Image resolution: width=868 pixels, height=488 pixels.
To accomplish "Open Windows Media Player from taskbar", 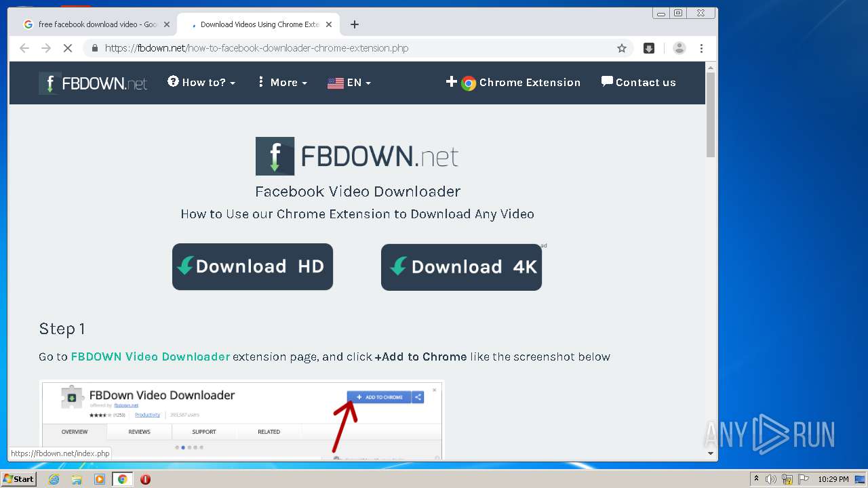I will pos(100,479).
